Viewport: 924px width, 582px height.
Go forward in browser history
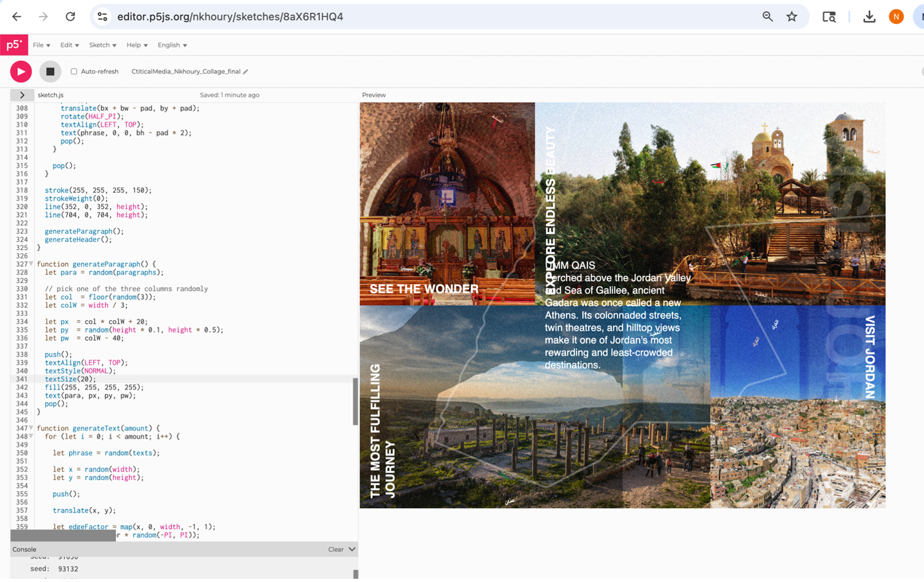tap(43, 17)
